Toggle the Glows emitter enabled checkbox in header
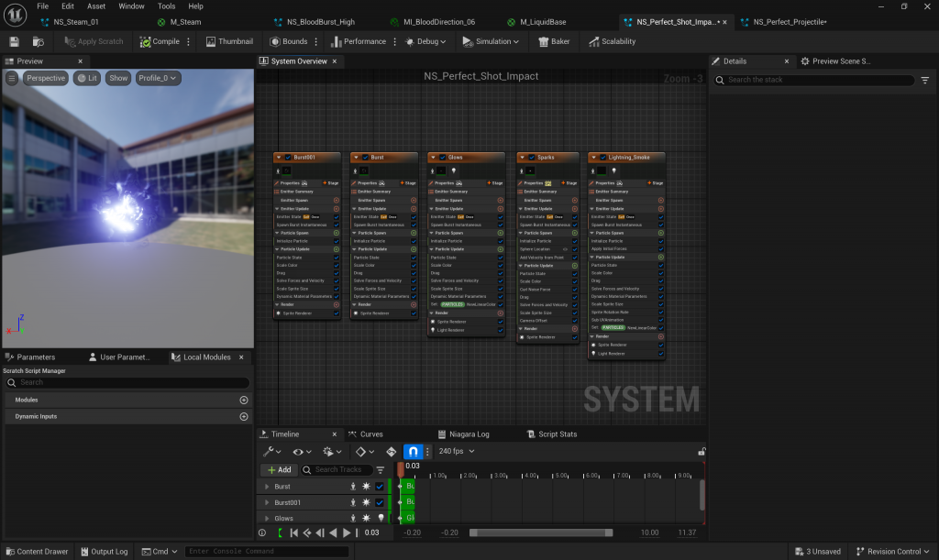939x560 pixels. click(x=442, y=157)
